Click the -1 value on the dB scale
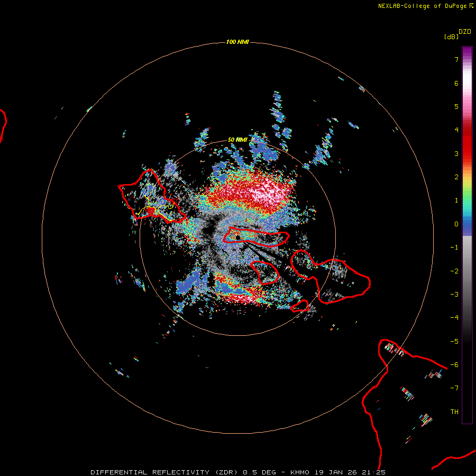The image size is (476, 476). [x=454, y=248]
